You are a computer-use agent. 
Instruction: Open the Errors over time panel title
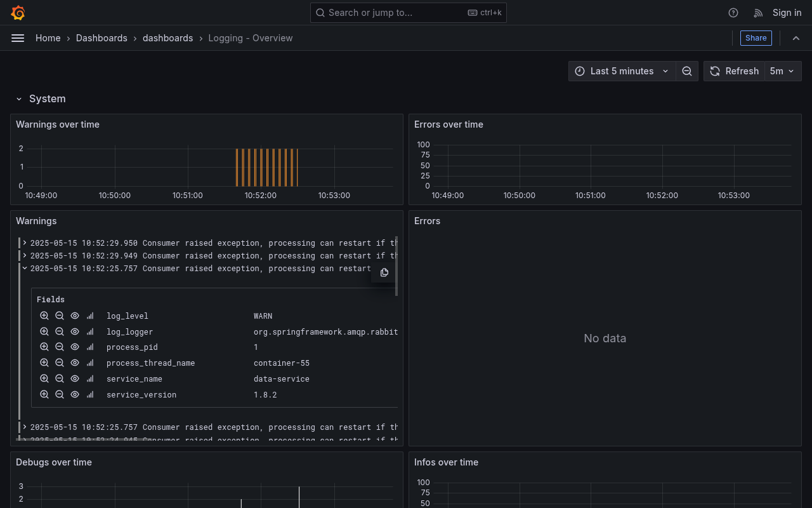click(449, 124)
